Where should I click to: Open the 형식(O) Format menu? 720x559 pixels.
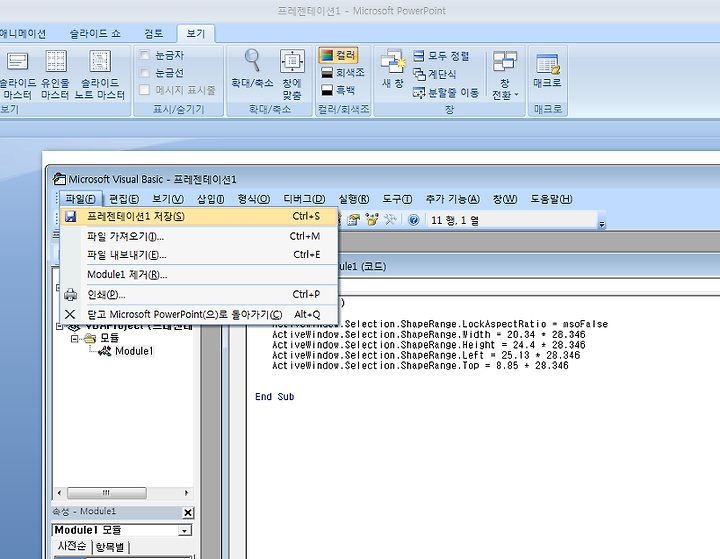tap(253, 199)
